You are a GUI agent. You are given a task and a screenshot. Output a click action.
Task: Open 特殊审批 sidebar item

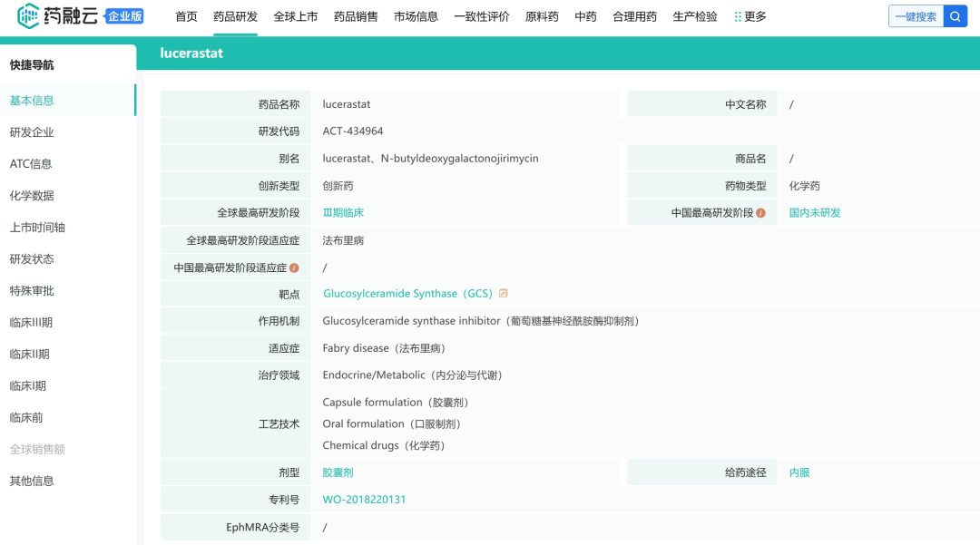32,291
